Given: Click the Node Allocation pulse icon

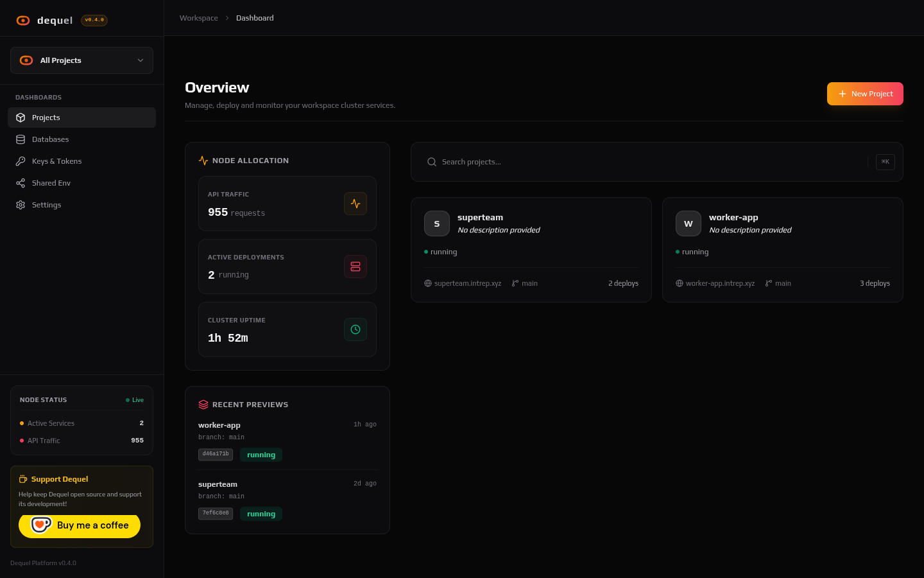Looking at the screenshot, I should (x=203, y=161).
